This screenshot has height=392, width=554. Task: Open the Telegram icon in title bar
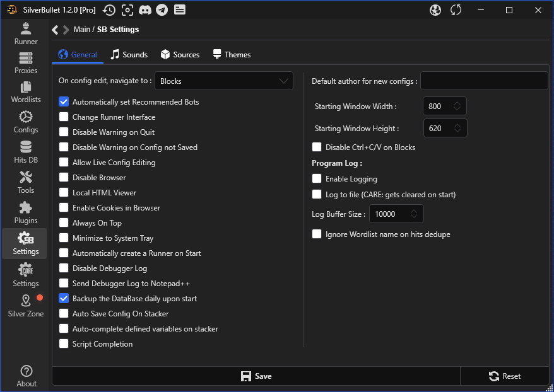pos(162,10)
